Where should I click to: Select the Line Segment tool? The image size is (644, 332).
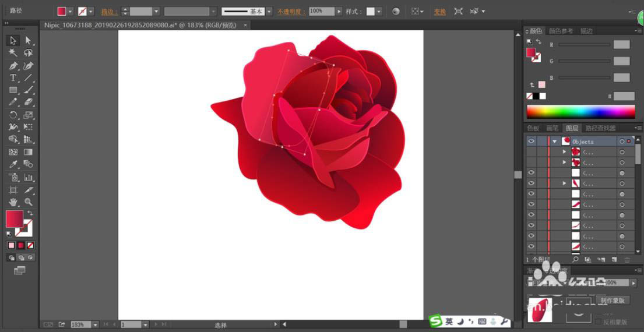28,77
